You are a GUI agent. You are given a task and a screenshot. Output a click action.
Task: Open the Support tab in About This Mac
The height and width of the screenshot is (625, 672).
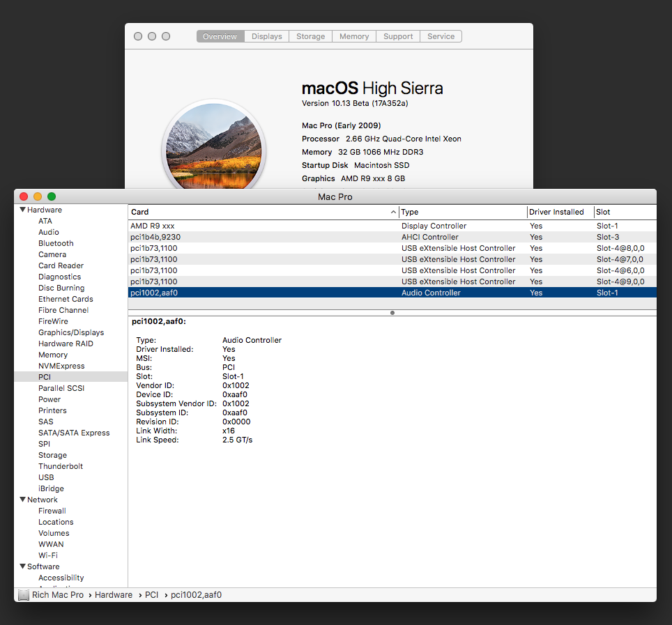[x=398, y=36]
